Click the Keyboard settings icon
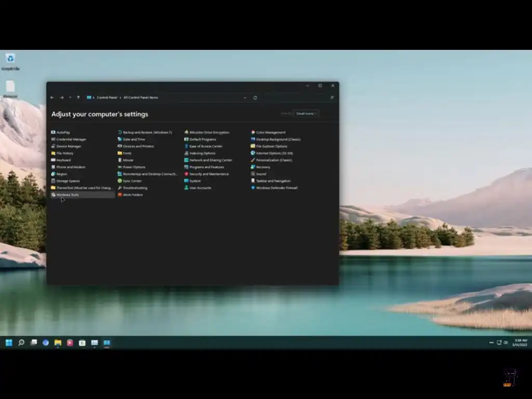532x399 pixels. point(54,160)
